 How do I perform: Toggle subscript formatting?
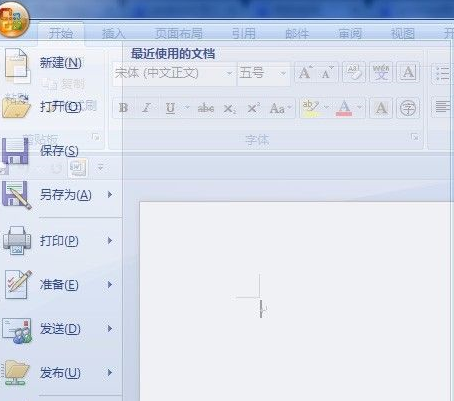click(230, 108)
